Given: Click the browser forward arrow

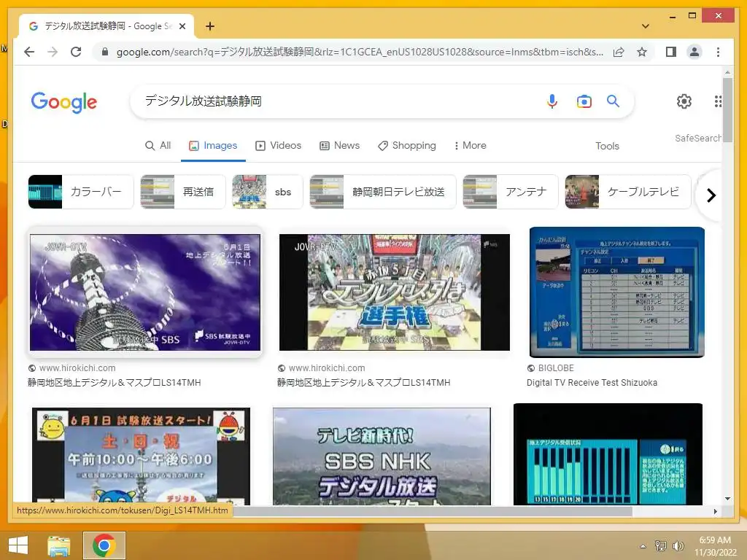Looking at the screenshot, I should pyautogui.click(x=53, y=52).
